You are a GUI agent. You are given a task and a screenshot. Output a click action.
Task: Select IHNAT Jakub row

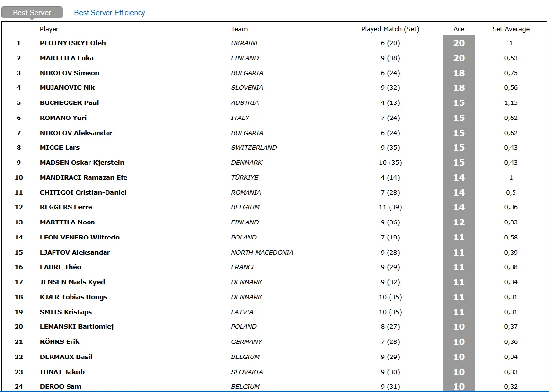[274, 372]
